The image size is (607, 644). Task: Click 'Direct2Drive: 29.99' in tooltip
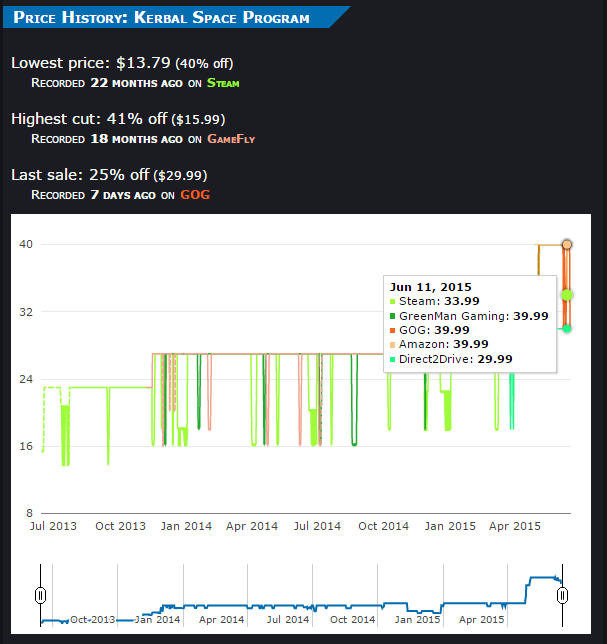click(x=455, y=359)
